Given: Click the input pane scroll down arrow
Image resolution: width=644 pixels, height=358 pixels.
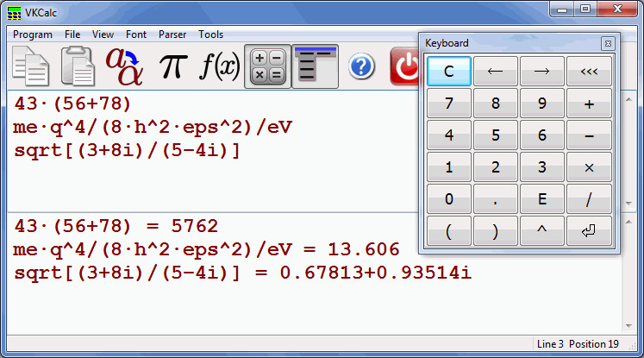Looking at the screenshot, I should [x=628, y=204].
